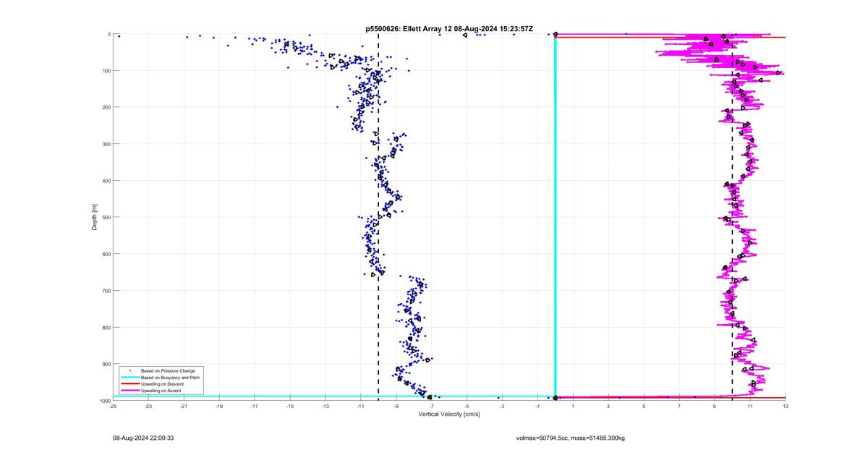Screen dimensions: 868x450
Task: Click the dashed vertical line at -10 cm/s
Action: tap(378, 217)
